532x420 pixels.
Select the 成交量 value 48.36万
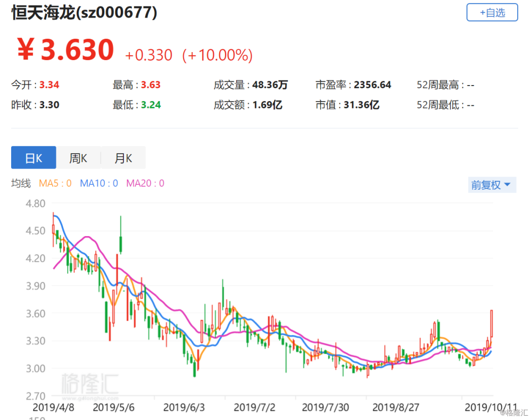tap(270, 85)
